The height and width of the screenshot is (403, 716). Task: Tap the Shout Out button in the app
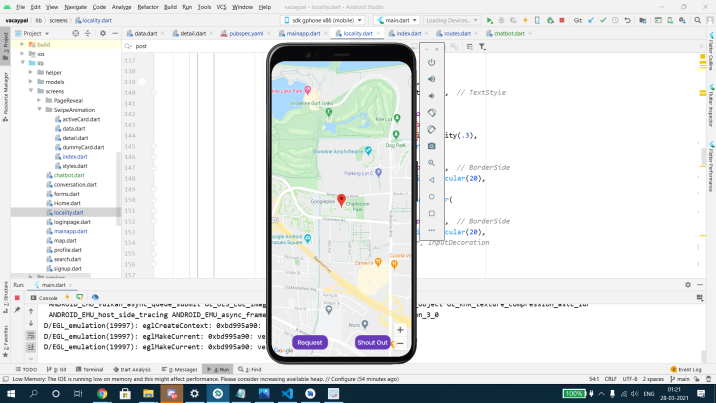372,342
